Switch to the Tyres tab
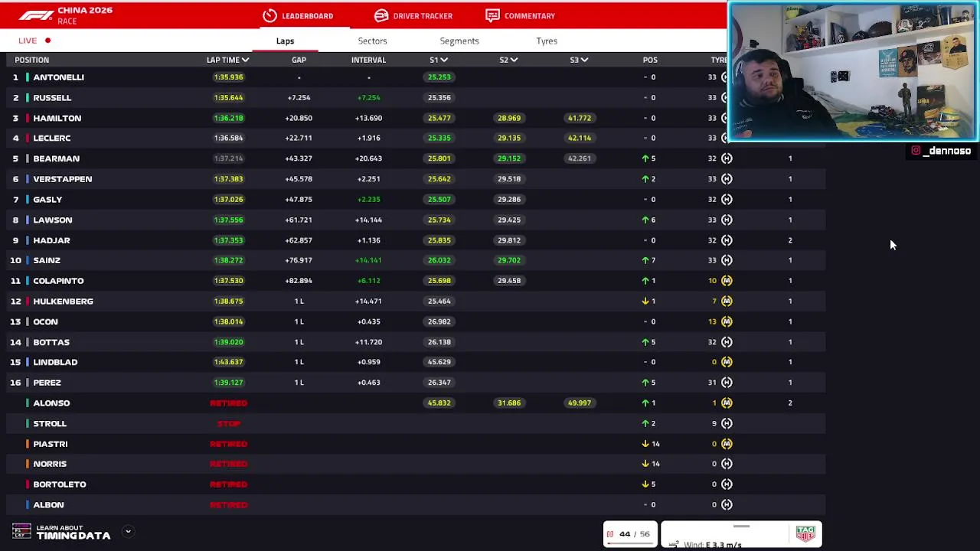This screenshot has height=551, width=980. [547, 41]
